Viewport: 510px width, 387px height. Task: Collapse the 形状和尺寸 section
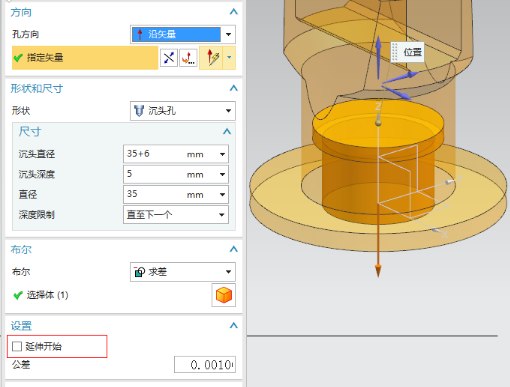tap(234, 88)
